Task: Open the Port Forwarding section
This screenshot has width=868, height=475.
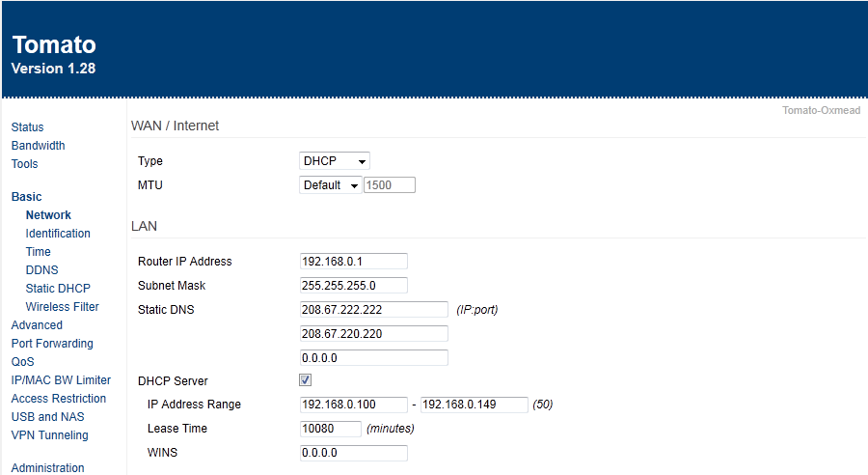Action: tap(52, 343)
